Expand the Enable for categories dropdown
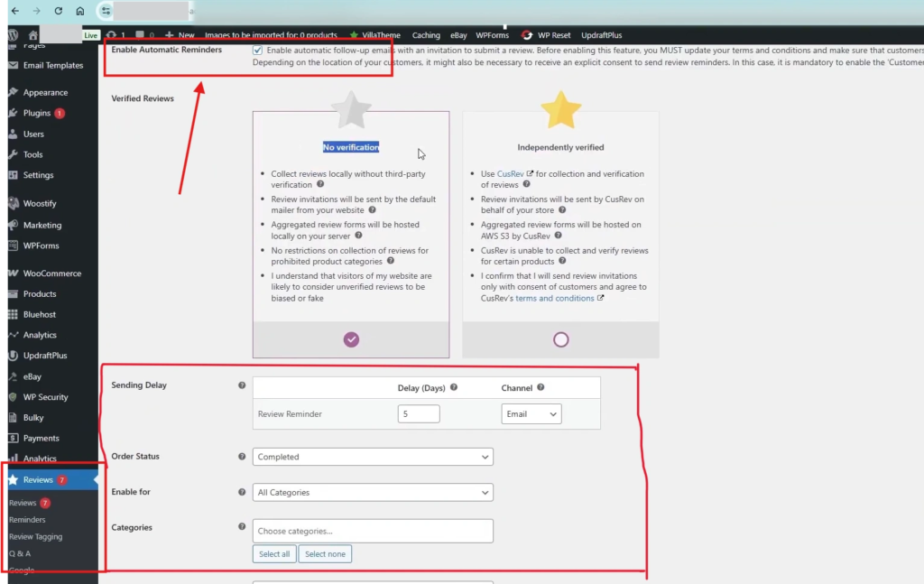The width and height of the screenshot is (924, 584). coord(372,492)
